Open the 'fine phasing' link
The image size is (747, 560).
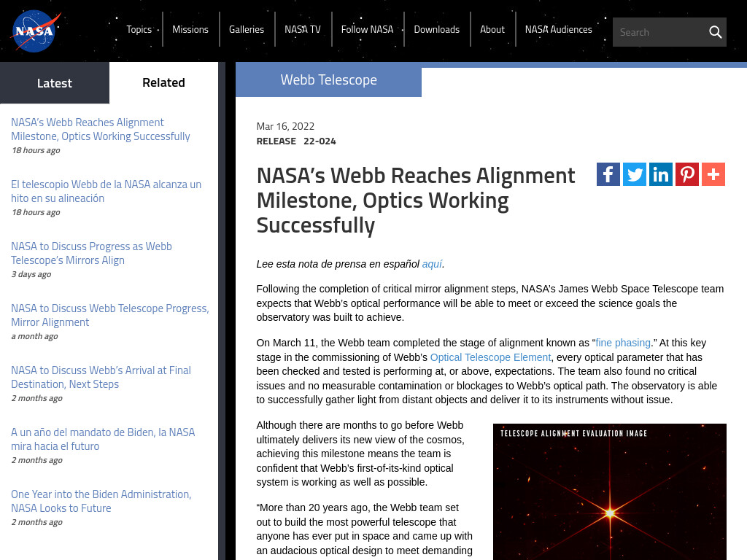[x=623, y=343]
